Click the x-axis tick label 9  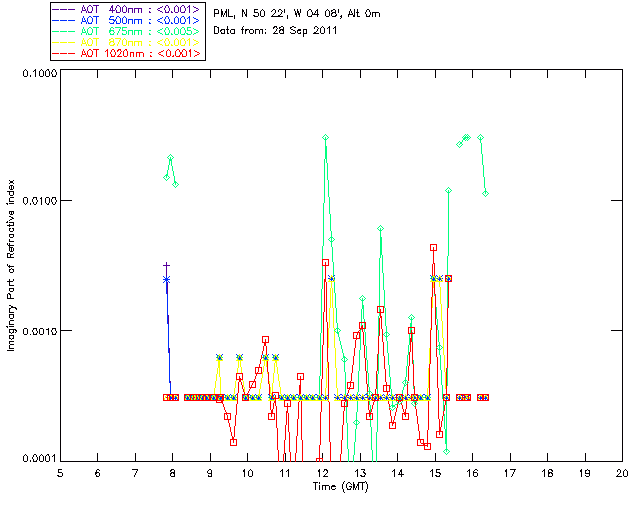click(210, 473)
